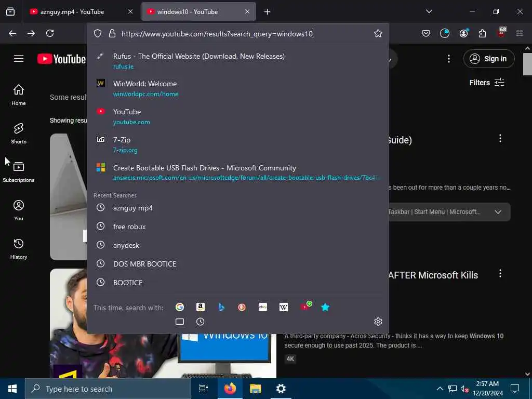Select the Rufus Official Website suggestion

(237, 61)
